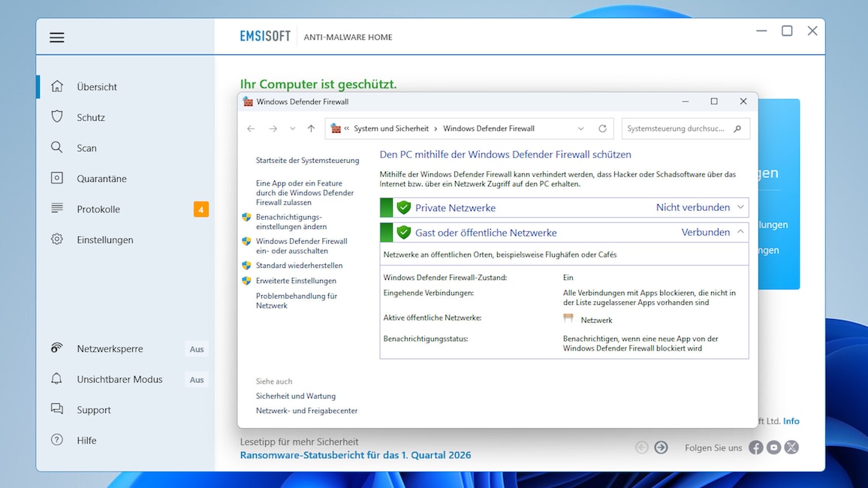Click green shield beside Private Netzwerke
The height and width of the screenshot is (488, 868).
click(x=403, y=207)
